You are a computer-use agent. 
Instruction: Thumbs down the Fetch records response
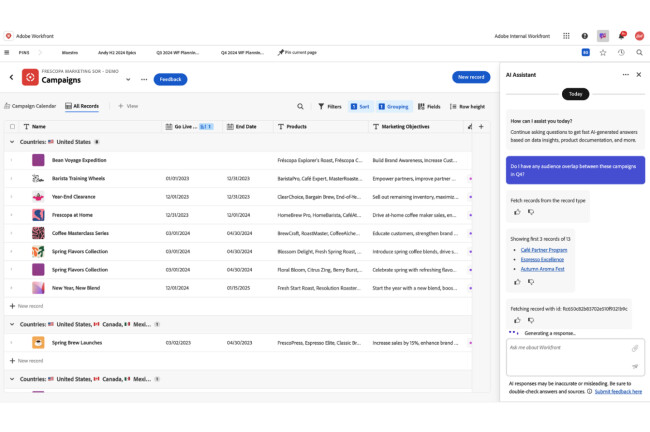(x=531, y=212)
